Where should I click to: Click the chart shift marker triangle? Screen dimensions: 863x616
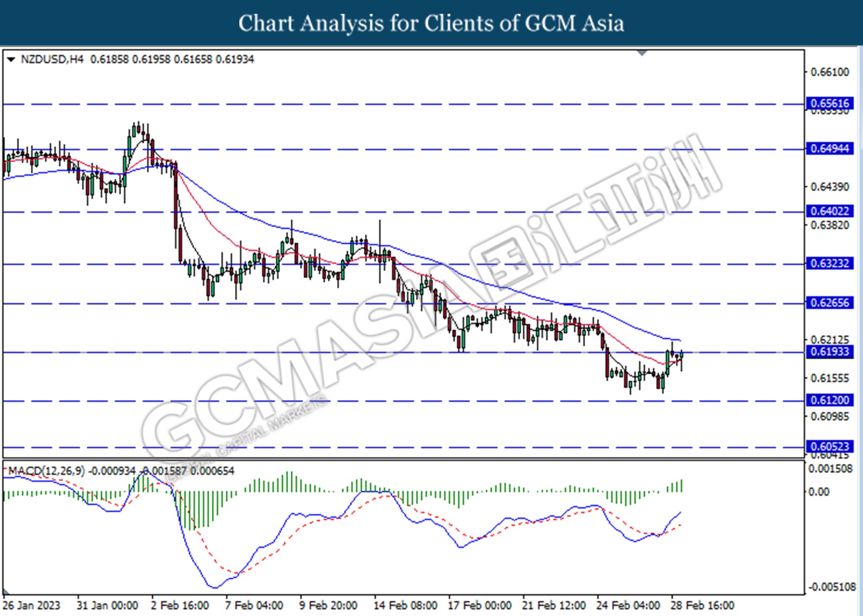coord(643,53)
